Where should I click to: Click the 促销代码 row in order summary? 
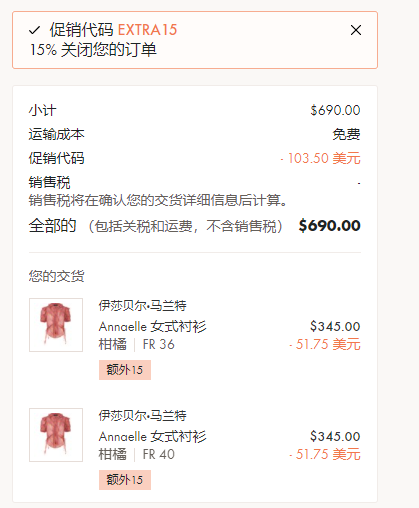coord(195,158)
